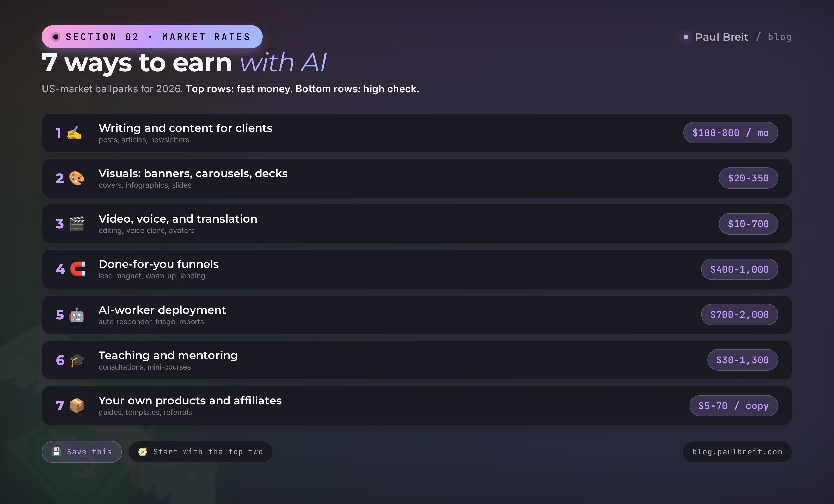
Task: Click consultations, mini-courses subtitle
Action: point(145,367)
